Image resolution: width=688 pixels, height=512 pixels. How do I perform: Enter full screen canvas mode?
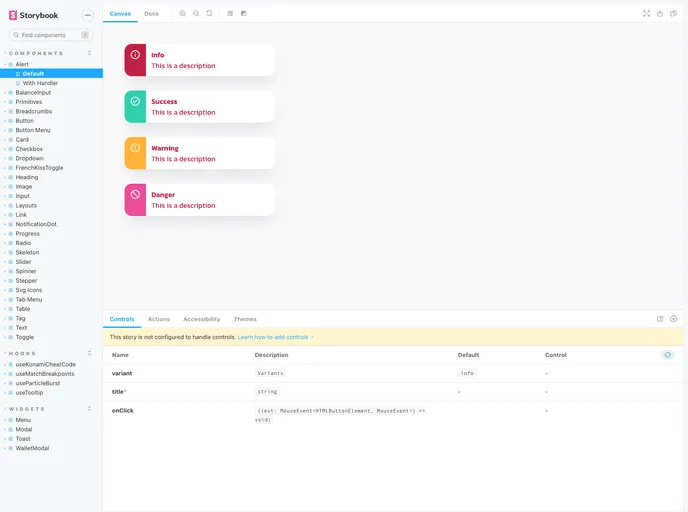click(646, 13)
